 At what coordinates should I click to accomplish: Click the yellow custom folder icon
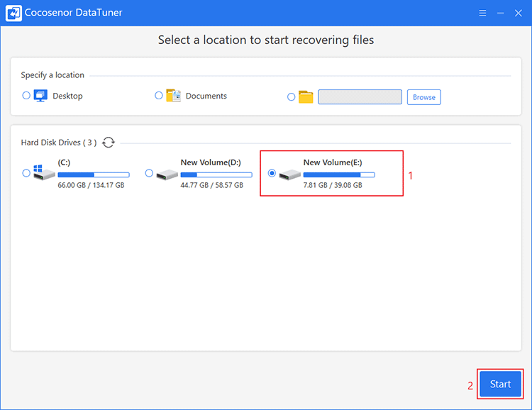click(x=306, y=97)
